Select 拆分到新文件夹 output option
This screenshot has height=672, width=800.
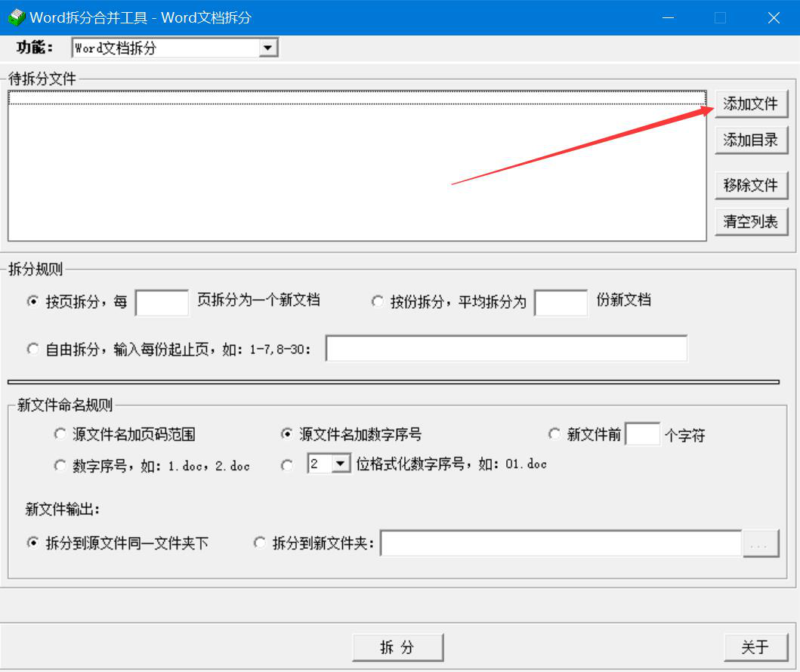(x=260, y=543)
